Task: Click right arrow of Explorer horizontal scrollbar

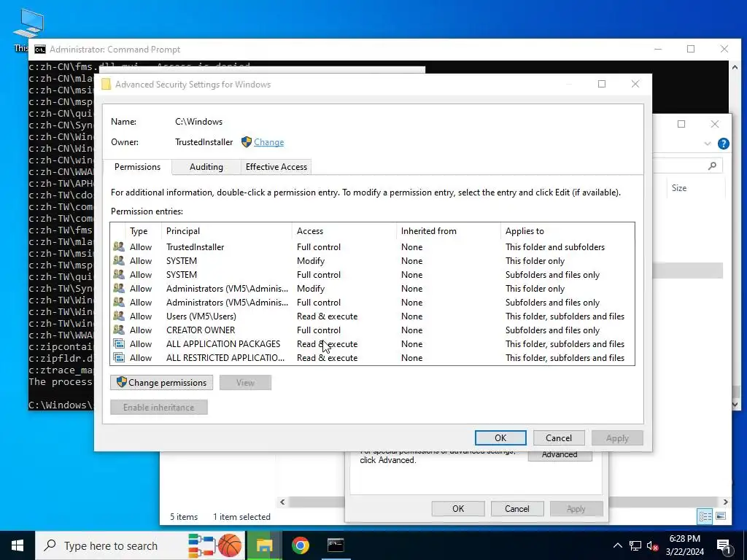Action: 726,502
